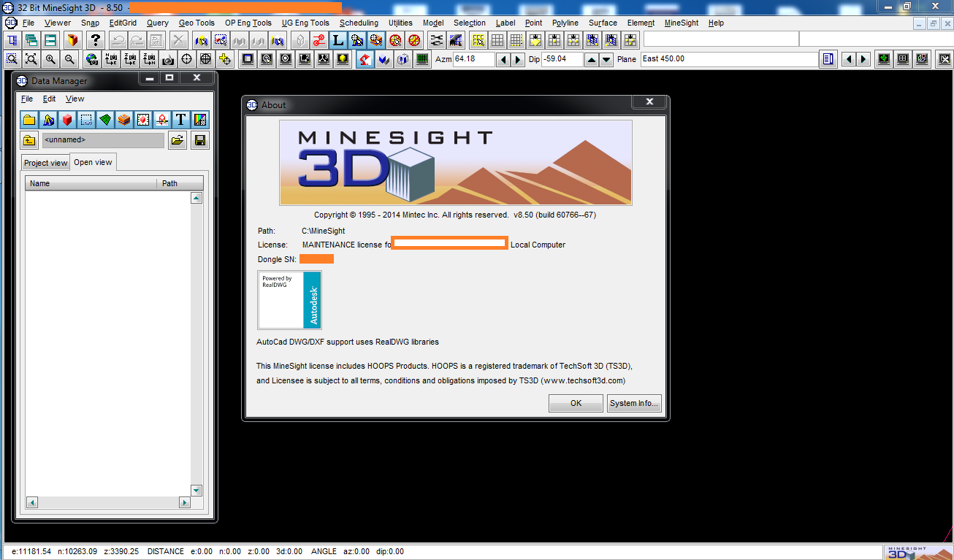
Task: Toggle the red scissors cut icon on the toolbar
Action: click(319, 40)
